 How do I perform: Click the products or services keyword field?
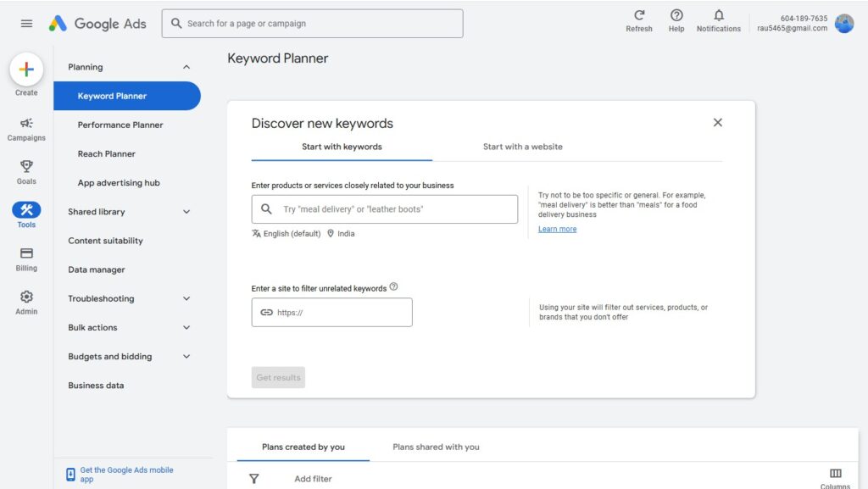click(385, 209)
